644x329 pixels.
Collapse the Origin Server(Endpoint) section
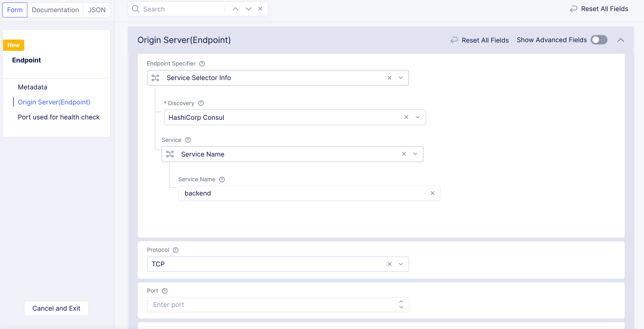tap(621, 40)
